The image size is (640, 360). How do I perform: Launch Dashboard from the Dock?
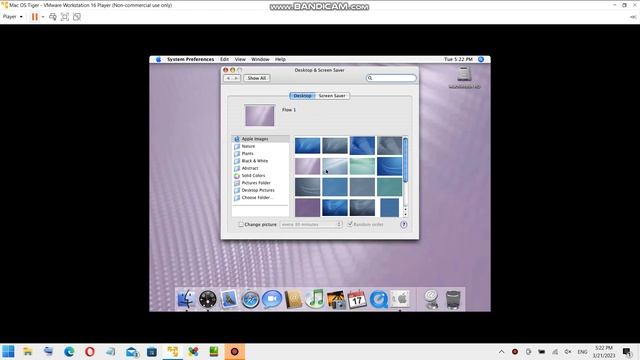click(x=208, y=299)
